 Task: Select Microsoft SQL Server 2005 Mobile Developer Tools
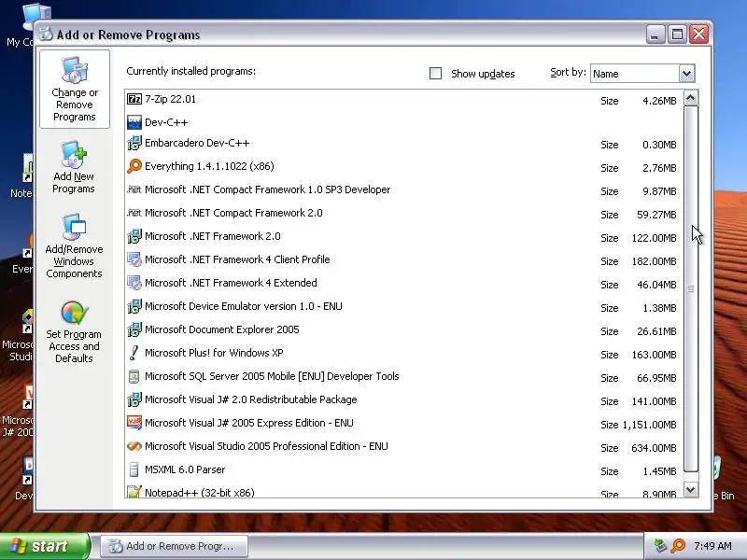click(403, 376)
